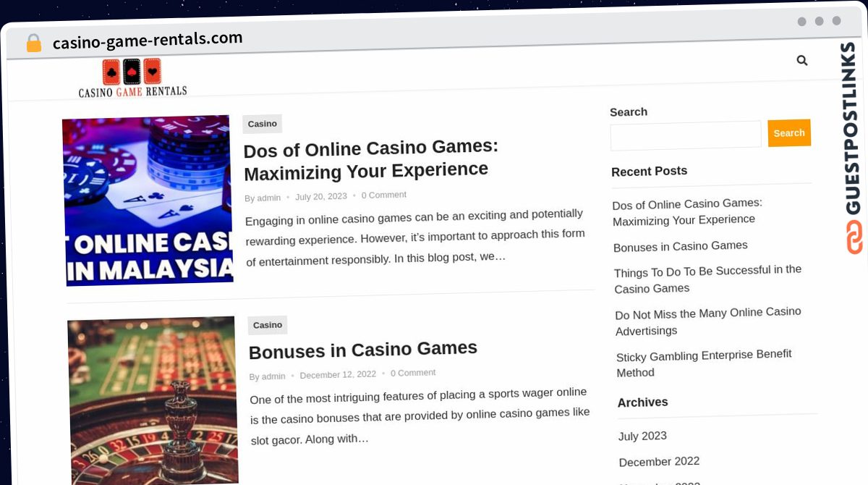Viewport: 868px width, 485px height.
Task: Open recent post Do Not Miss Online Casino Advertisings
Action: tap(708, 321)
